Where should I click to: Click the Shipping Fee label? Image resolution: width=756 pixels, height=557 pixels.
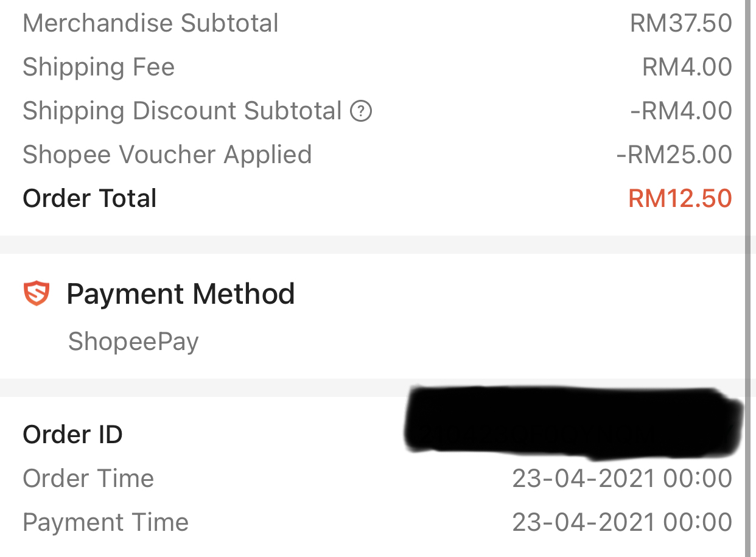[99, 67]
